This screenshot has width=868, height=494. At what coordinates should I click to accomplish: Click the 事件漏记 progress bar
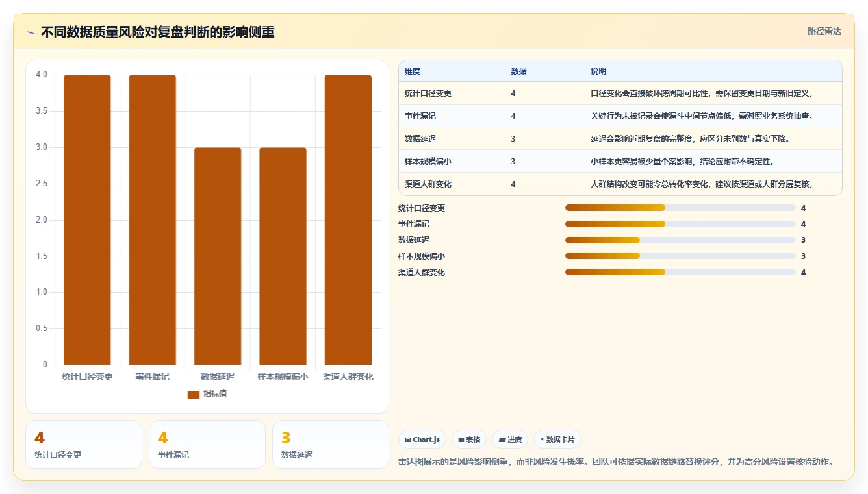pyautogui.click(x=680, y=224)
